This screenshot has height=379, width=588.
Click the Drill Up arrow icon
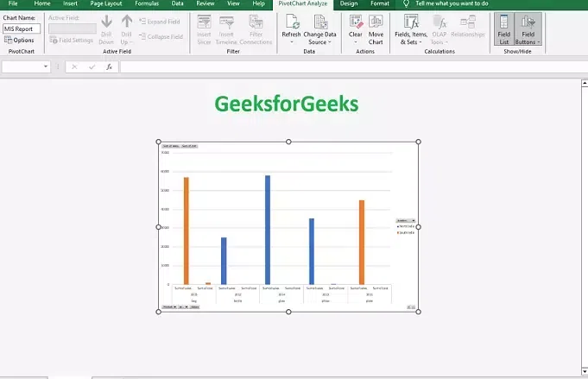[x=127, y=22]
